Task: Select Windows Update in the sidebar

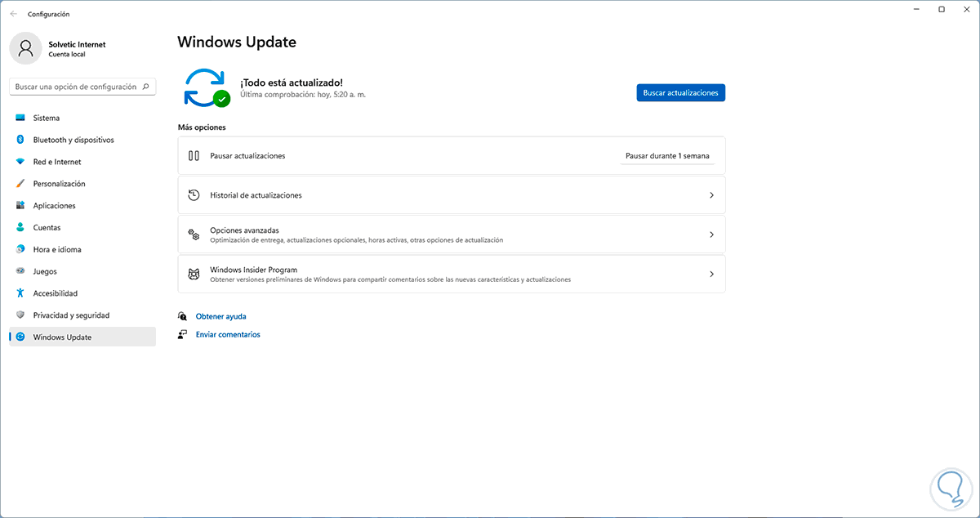Action: [82, 337]
